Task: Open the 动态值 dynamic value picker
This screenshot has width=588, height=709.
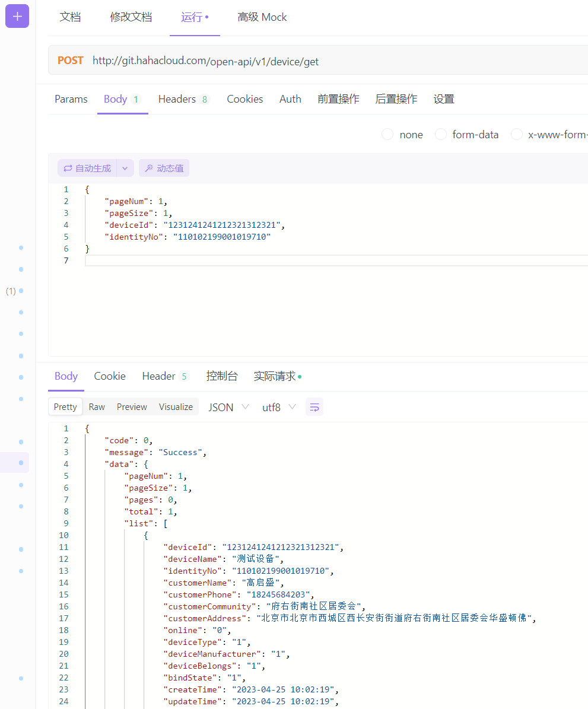Action: pos(164,168)
